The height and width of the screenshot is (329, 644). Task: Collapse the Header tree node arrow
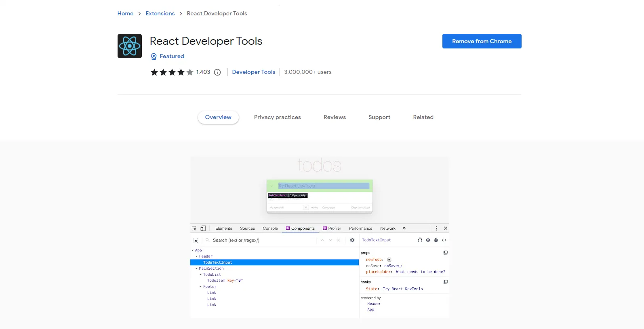(x=196, y=256)
